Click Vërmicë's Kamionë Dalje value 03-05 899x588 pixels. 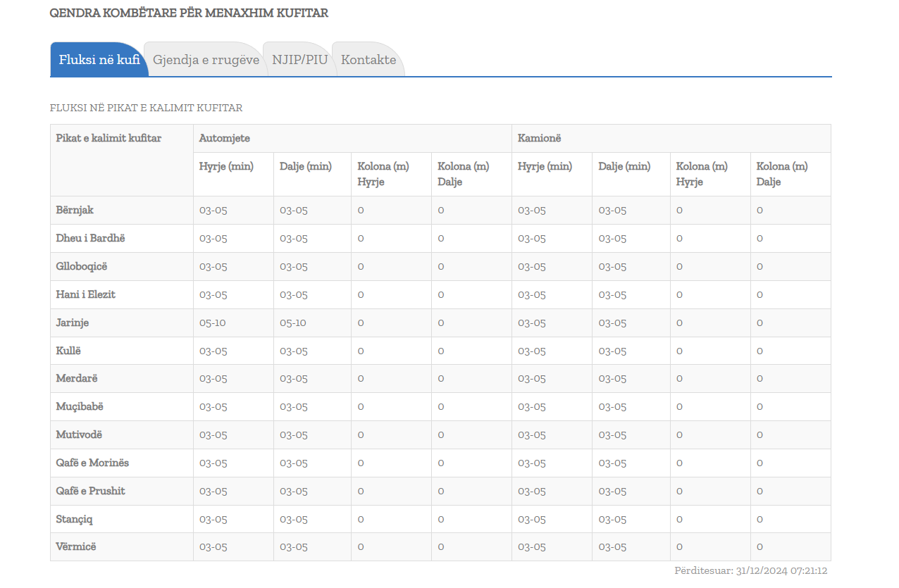[x=613, y=546]
